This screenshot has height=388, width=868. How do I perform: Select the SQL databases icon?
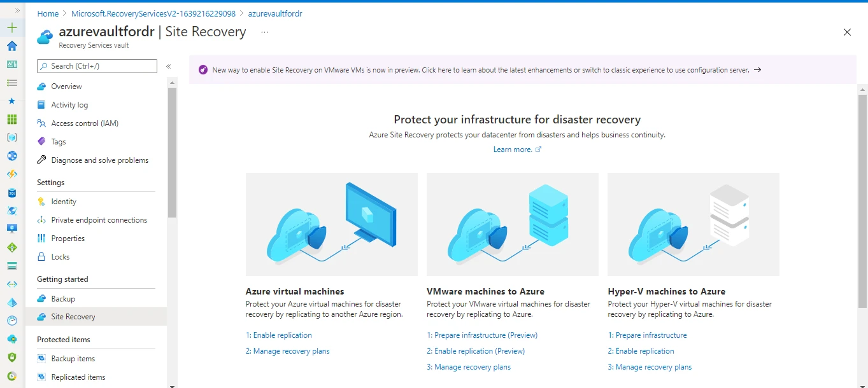[11, 192]
